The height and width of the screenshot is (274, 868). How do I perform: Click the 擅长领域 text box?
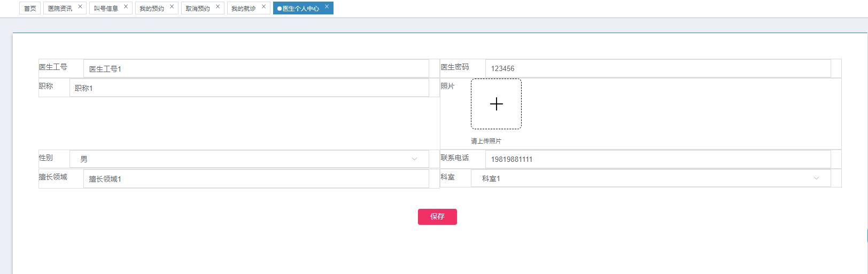(x=256, y=179)
